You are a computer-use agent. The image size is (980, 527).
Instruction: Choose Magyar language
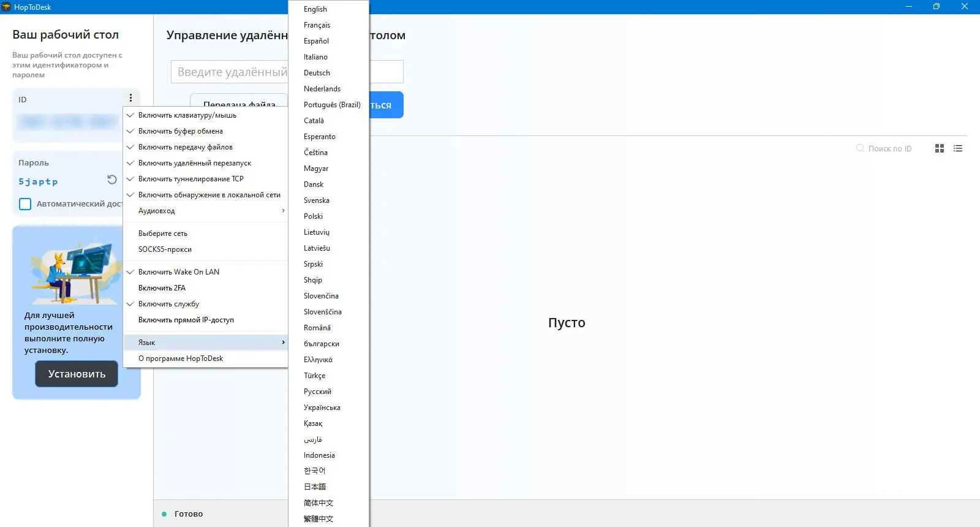(329, 169)
